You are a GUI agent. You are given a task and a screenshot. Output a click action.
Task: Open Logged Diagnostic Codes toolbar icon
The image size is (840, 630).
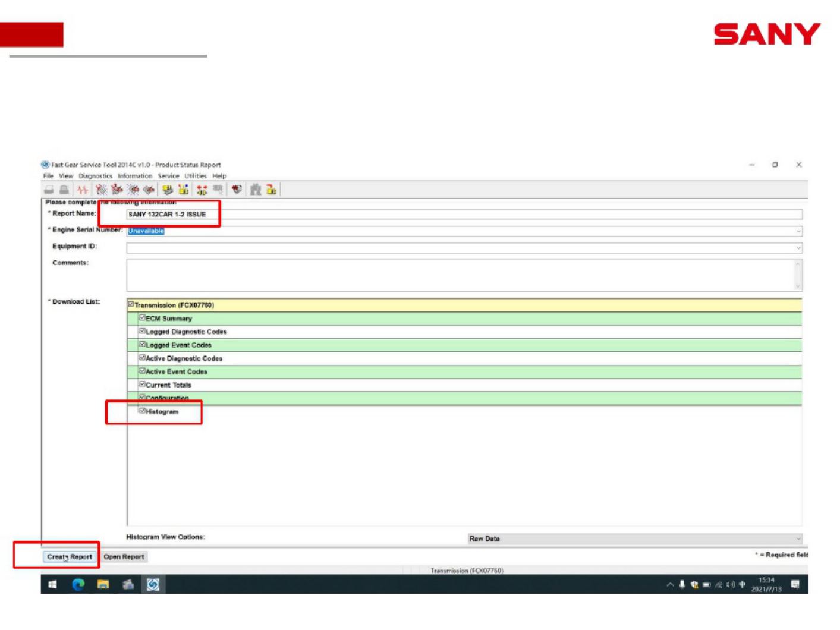tap(117, 190)
